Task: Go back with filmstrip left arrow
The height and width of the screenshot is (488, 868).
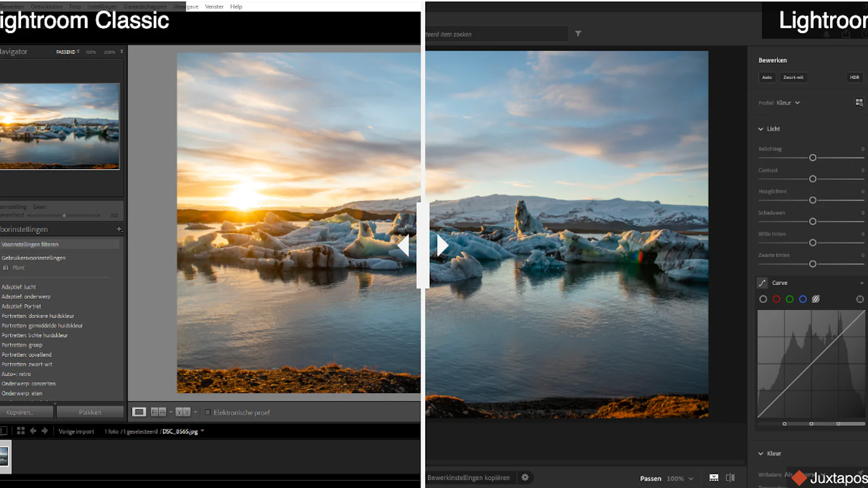Action: pyautogui.click(x=33, y=431)
